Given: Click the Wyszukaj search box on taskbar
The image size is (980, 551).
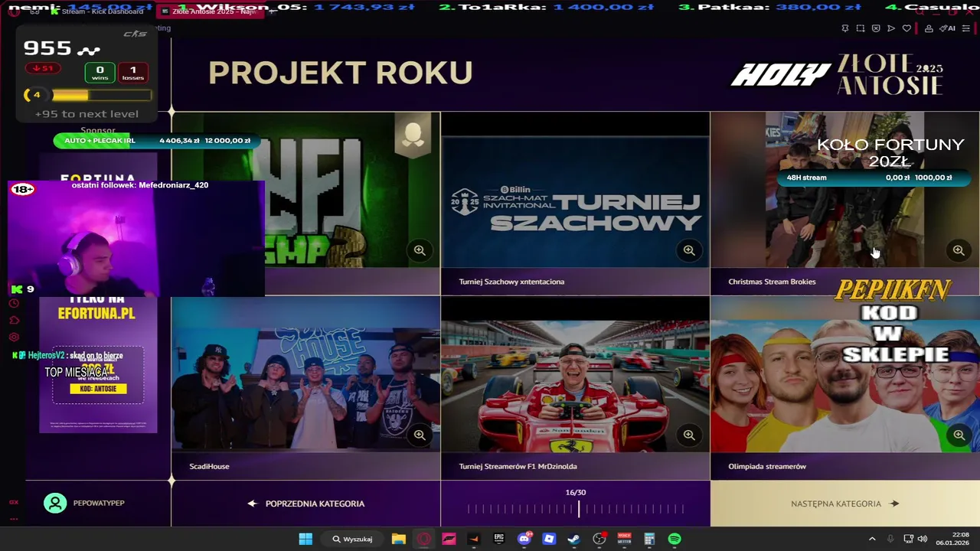Looking at the screenshot, I should point(352,539).
